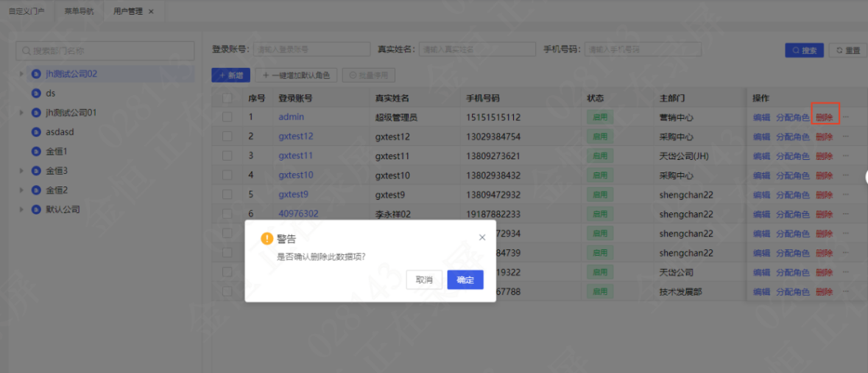Click the icon beside 金恒3
Image resolution: width=868 pixels, height=373 pixels.
[37, 171]
